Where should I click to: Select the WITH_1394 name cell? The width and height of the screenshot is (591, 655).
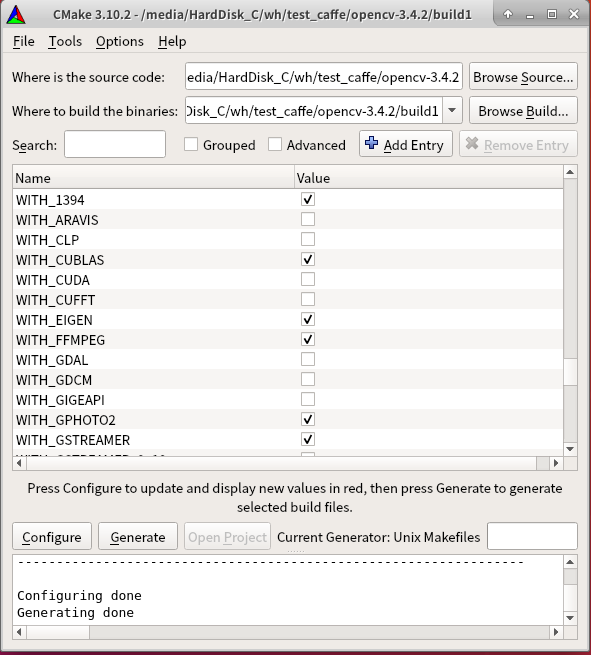(154, 200)
